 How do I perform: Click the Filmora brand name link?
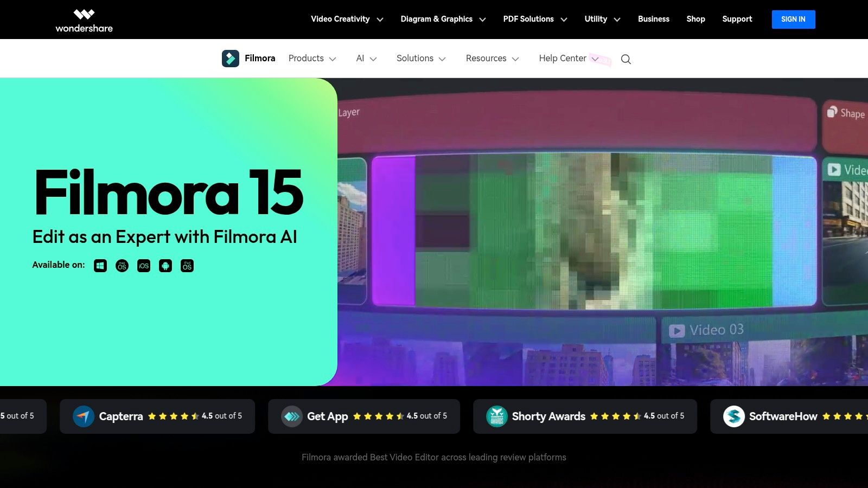click(260, 59)
